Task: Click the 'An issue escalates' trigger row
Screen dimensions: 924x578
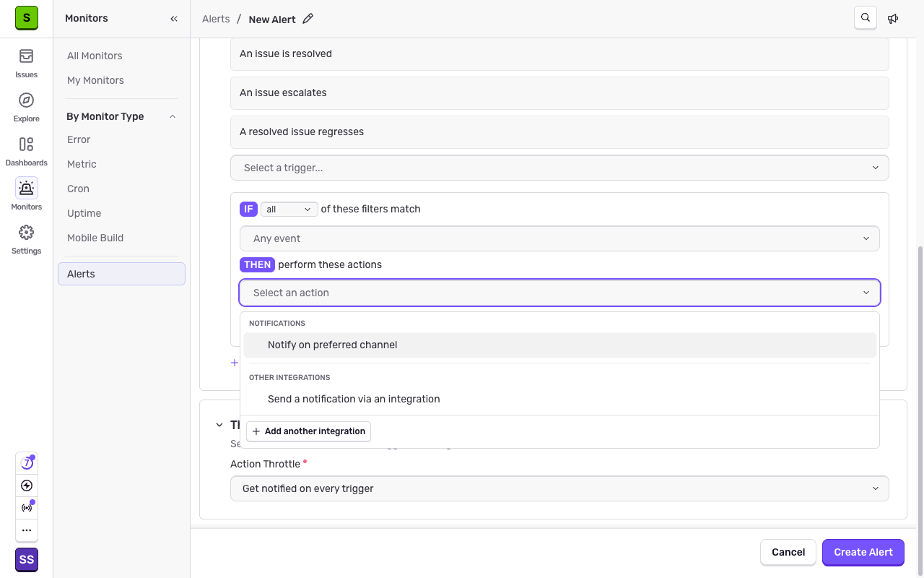Action: [x=559, y=92]
